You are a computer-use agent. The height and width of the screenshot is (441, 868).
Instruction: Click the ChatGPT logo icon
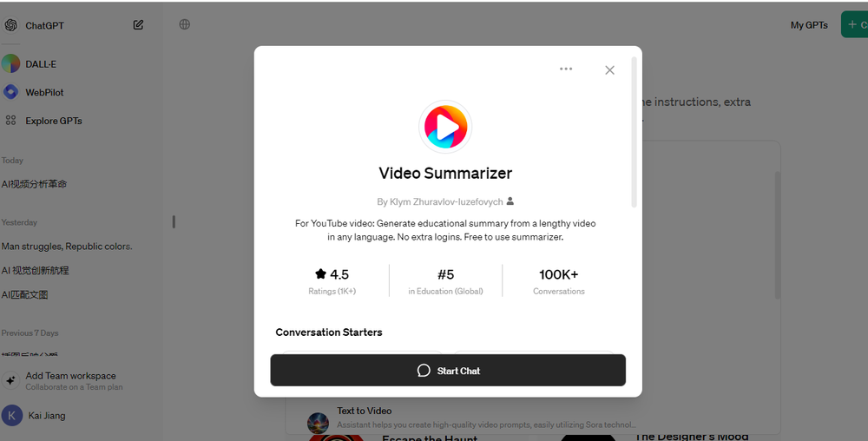[x=11, y=25]
